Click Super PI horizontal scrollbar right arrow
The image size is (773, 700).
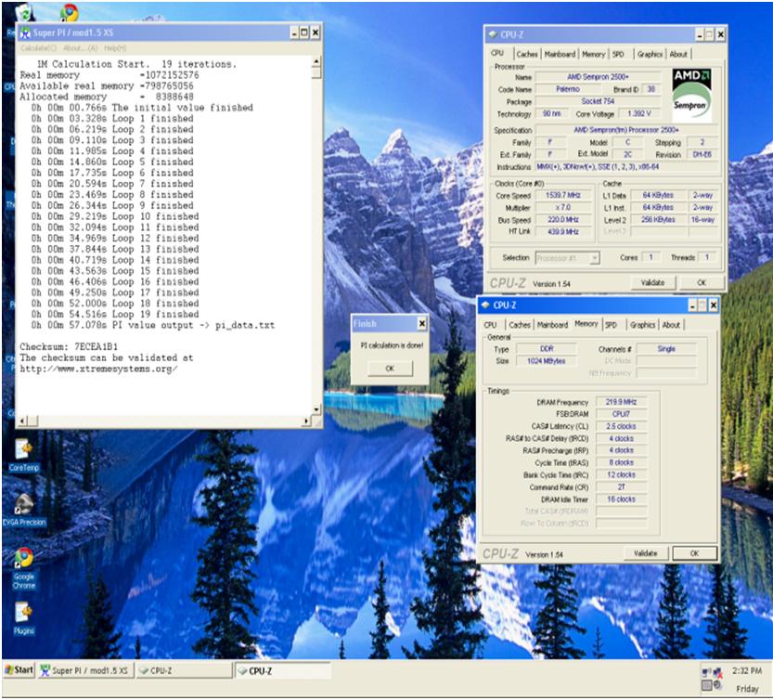pyautogui.click(x=306, y=421)
